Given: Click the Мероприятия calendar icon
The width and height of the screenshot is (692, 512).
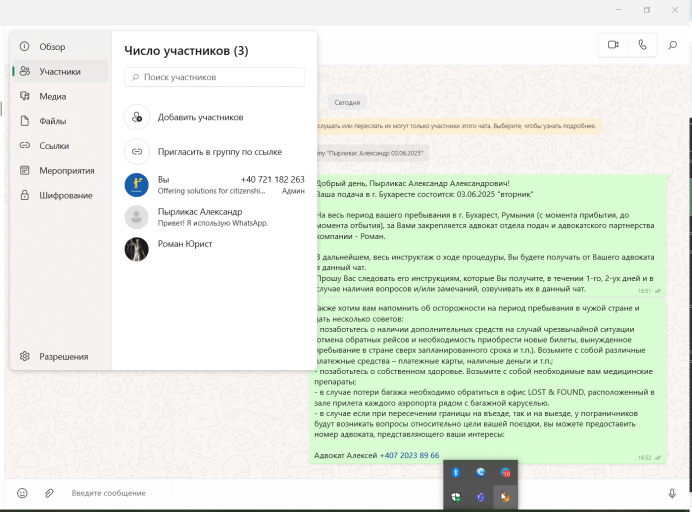Looking at the screenshot, I should [x=25, y=170].
